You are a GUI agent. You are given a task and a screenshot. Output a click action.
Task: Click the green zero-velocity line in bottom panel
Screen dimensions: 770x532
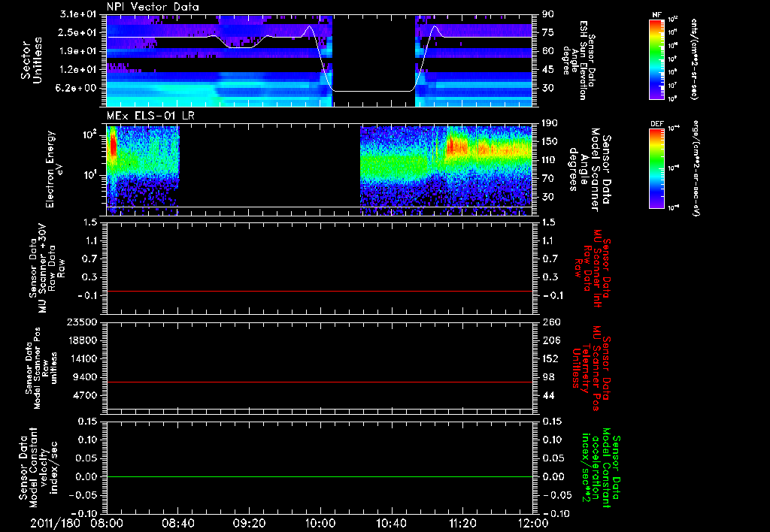[x=320, y=476]
